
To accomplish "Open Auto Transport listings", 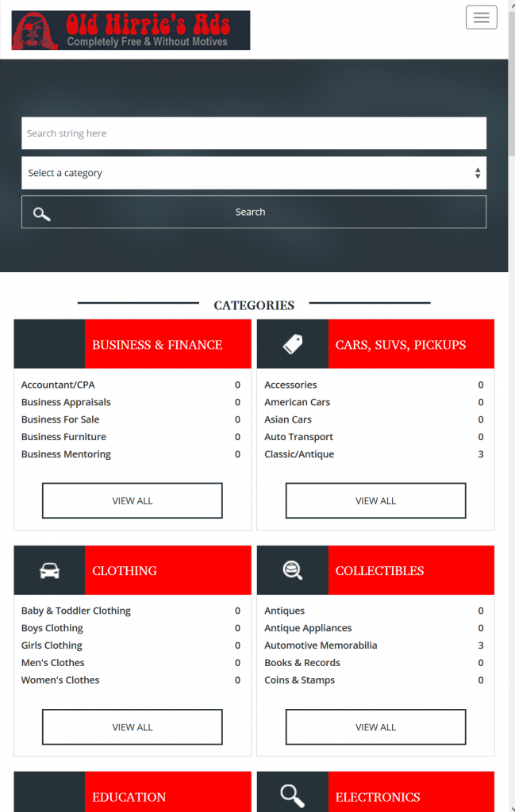I will click(x=298, y=437).
